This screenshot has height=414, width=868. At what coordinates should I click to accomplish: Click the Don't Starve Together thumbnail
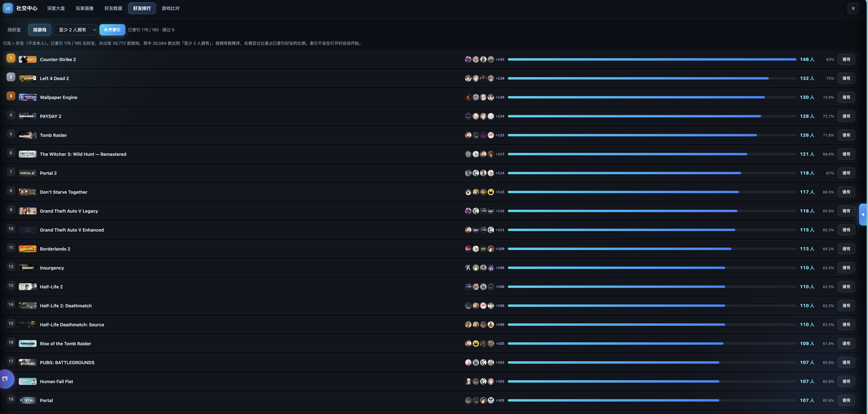point(28,192)
